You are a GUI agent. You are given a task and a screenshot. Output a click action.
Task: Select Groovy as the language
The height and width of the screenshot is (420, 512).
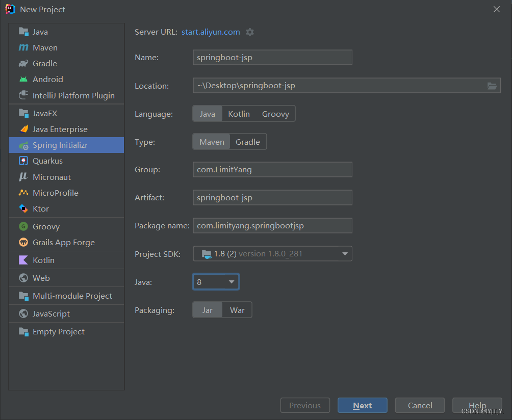click(275, 114)
